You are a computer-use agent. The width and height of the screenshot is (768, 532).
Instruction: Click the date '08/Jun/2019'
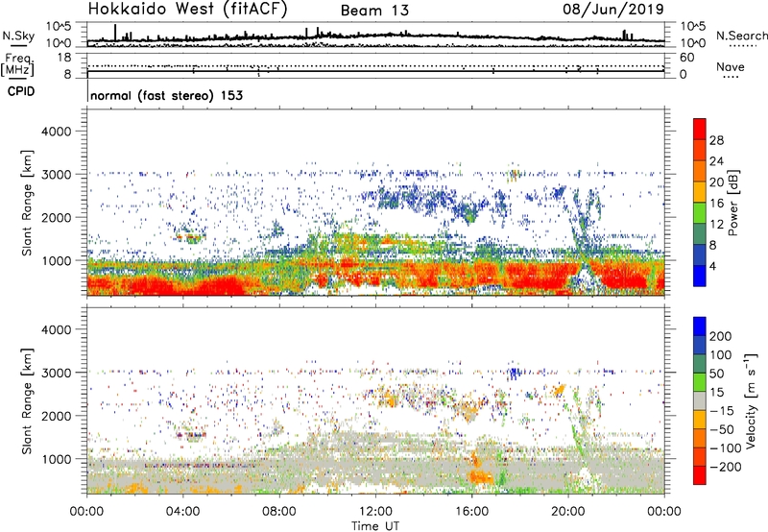(613, 10)
